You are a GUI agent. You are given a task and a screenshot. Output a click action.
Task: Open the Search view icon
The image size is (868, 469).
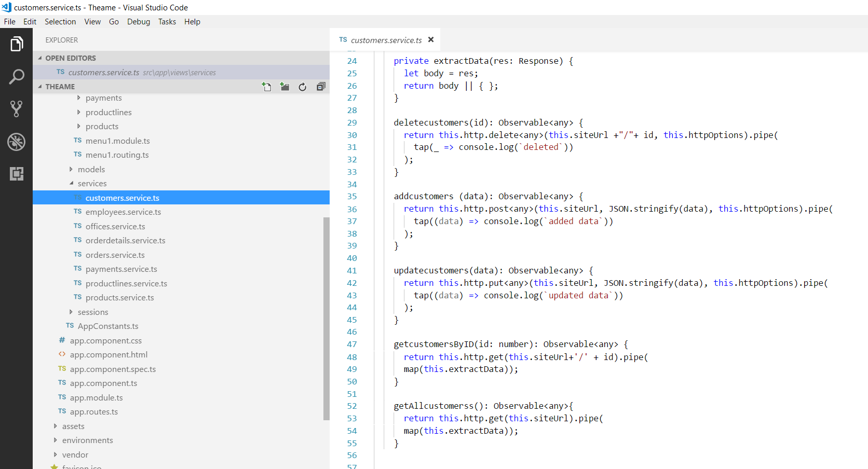tap(16, 77)
